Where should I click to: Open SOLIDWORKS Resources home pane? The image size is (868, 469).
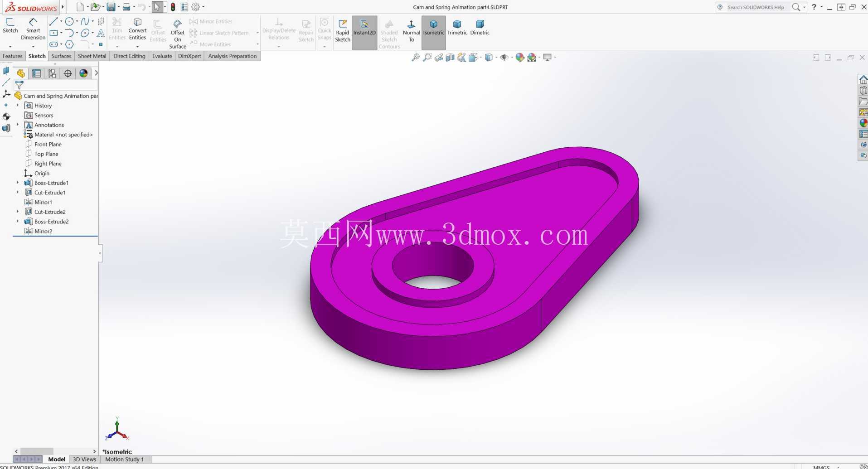pyautogui.click(x=863, y=79)
